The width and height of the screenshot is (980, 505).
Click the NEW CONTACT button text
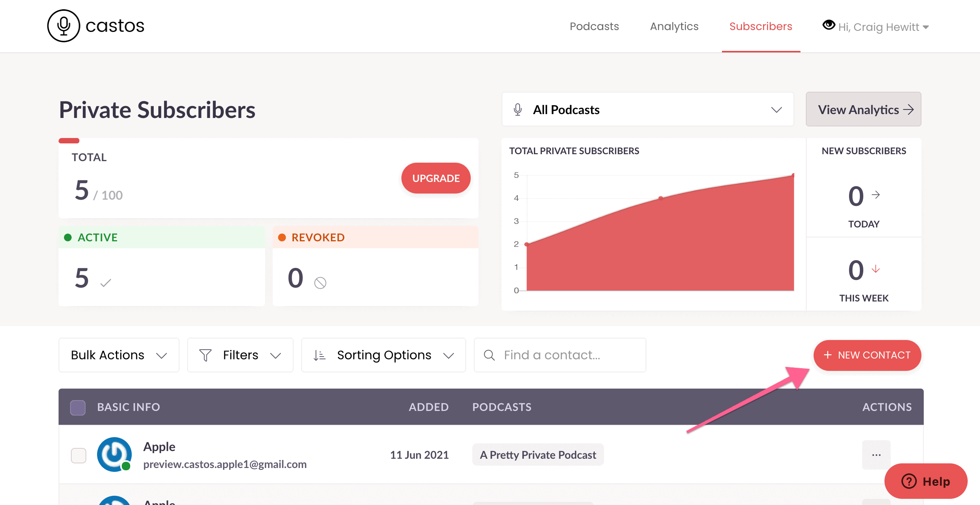coord(874,355)
